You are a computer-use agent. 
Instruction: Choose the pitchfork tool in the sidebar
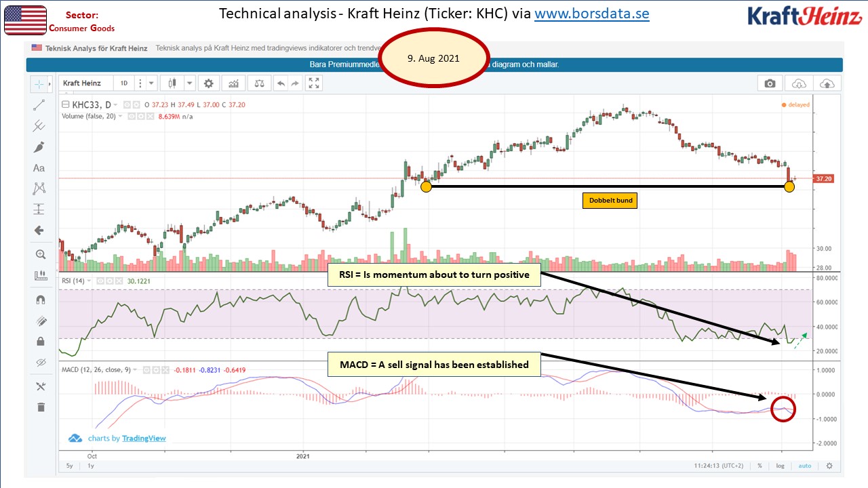coord(39,126)
